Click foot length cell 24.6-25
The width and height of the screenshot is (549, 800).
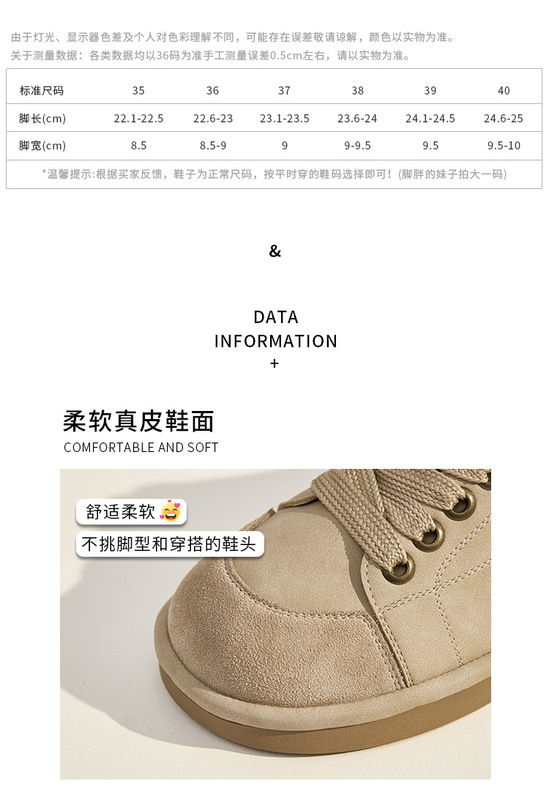tap(504, 118)
